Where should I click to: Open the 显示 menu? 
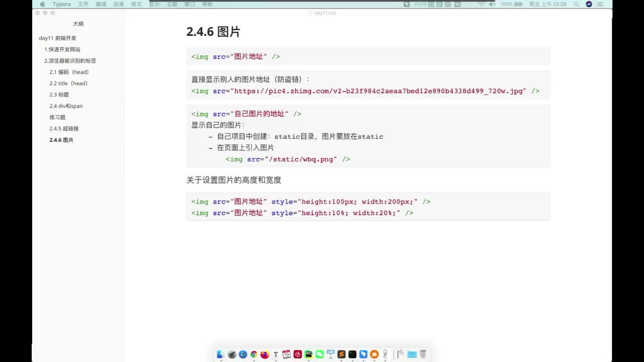coord(154,4)
